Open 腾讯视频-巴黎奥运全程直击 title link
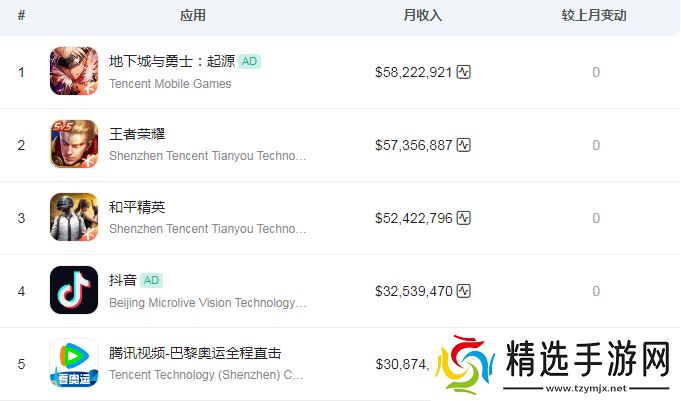The height and width of the screenshot is (401, 681). (195, 353)
